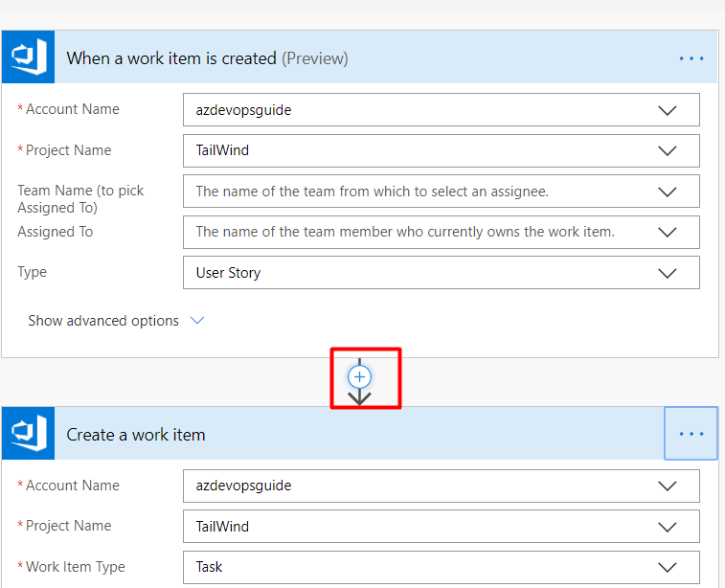Open the ellipsis menu of Create a work item
The width and height of the screenshot is (725, 588).
pos(691,434)
